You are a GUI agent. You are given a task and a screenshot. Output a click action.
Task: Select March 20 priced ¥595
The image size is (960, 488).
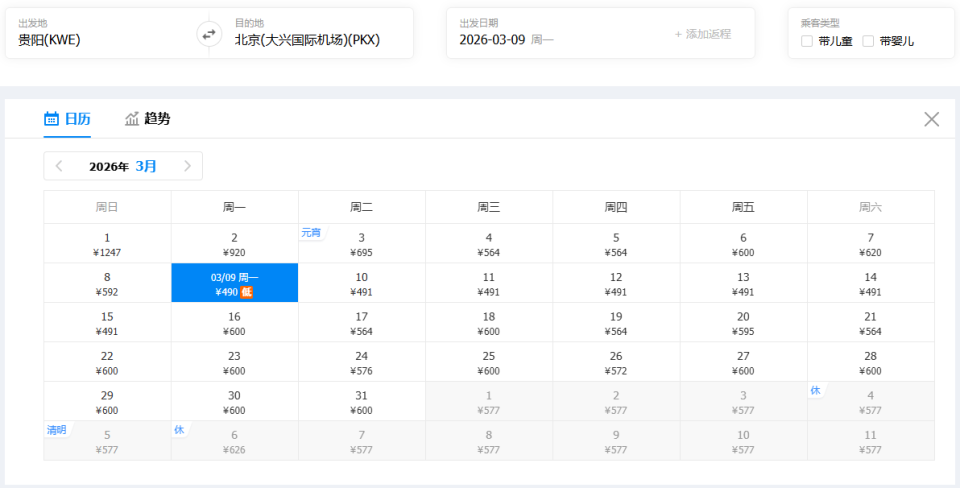(x=744, y=323)
